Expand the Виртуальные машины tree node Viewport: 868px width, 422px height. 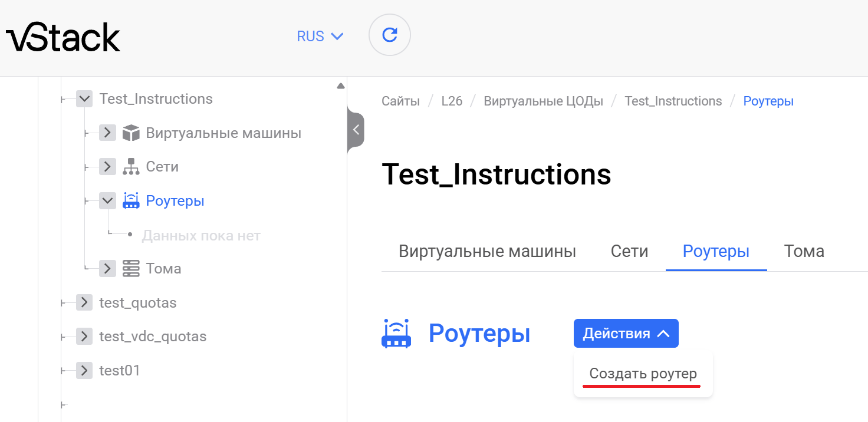107,133
